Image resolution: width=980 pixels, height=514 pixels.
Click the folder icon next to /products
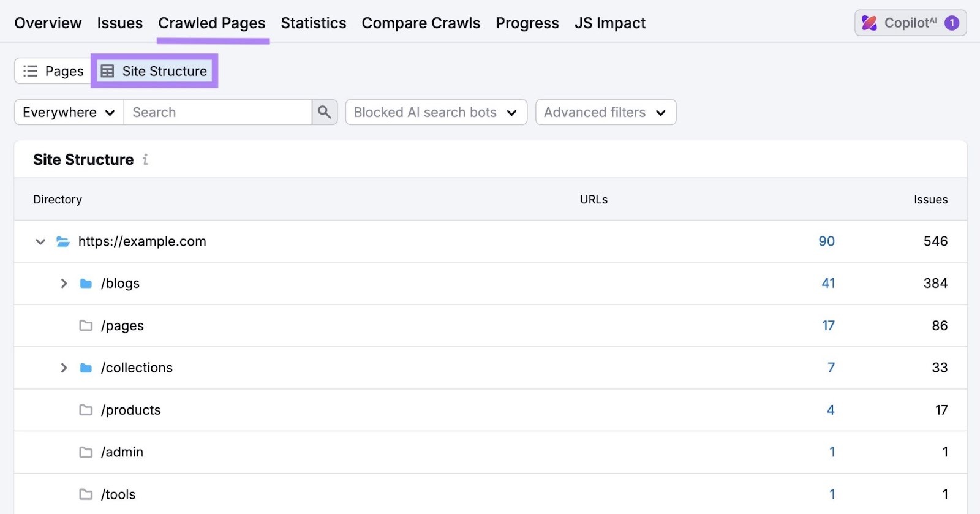(x=86, y=410)
